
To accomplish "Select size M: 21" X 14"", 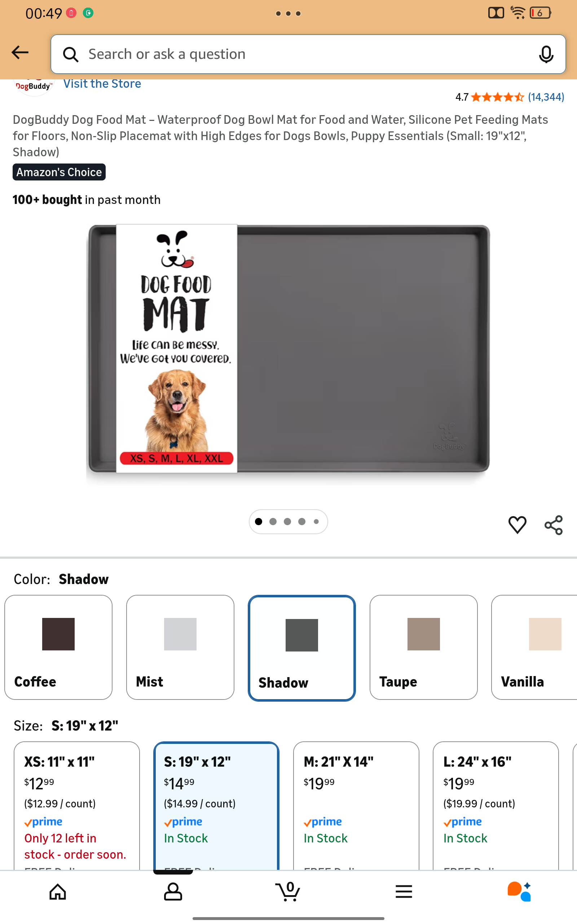I will (356, 806).
